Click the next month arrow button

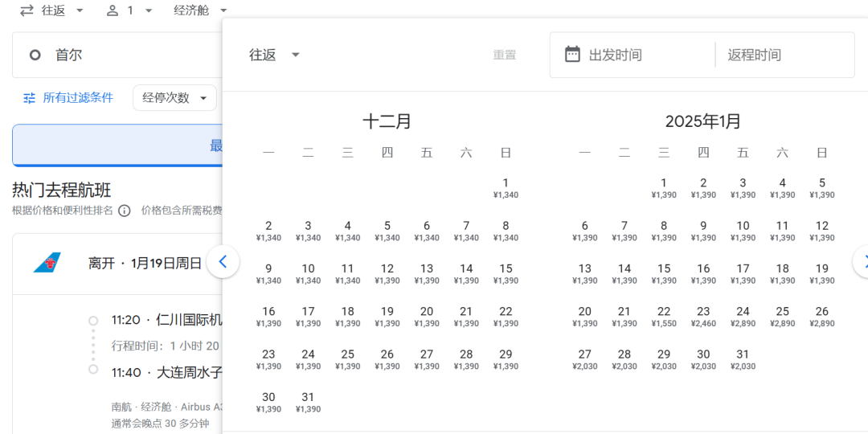click(x=862, y=262)
